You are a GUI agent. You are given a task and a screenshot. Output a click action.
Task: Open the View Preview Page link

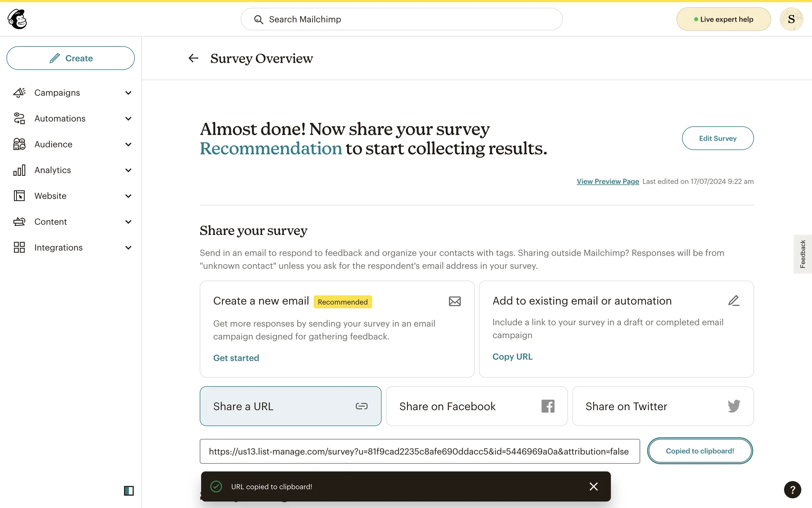[607, 182]
